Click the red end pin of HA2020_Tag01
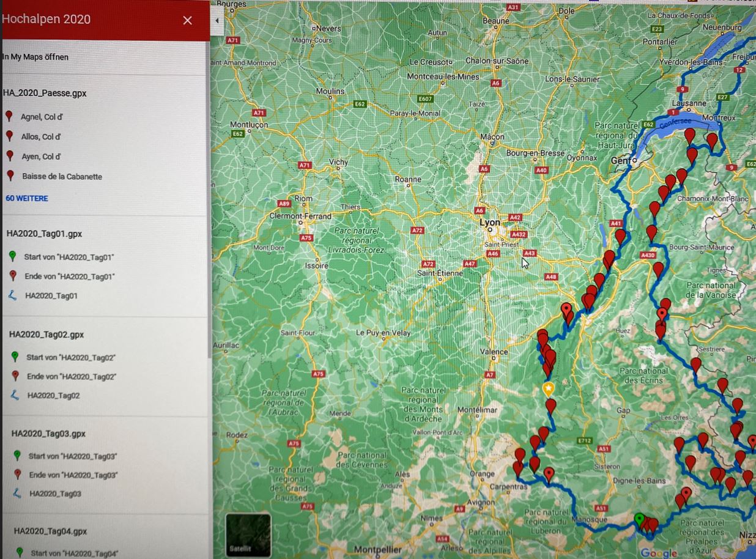Viewport: 756px width, 559px height. (13, 276)
